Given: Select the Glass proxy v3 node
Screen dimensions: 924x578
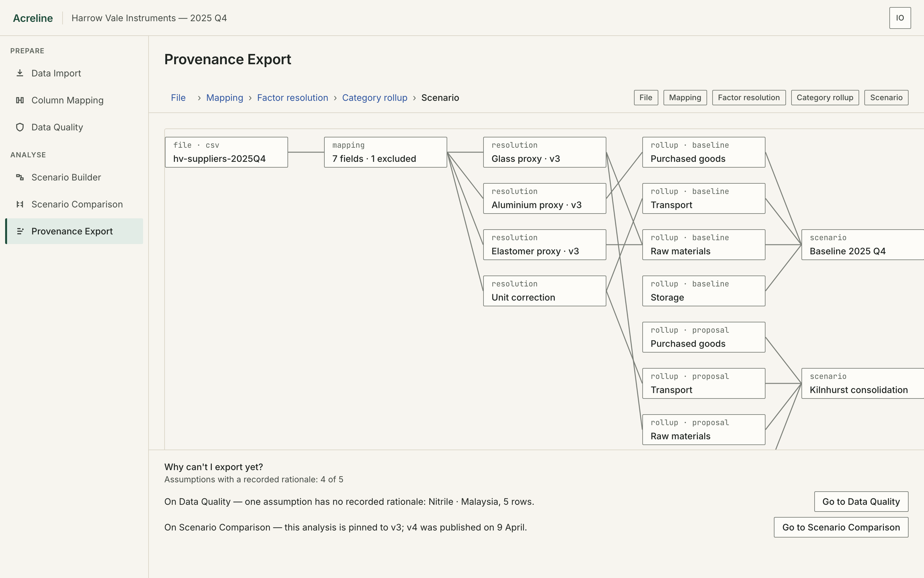Looking at the screenshot, I should tap(544, 152).
